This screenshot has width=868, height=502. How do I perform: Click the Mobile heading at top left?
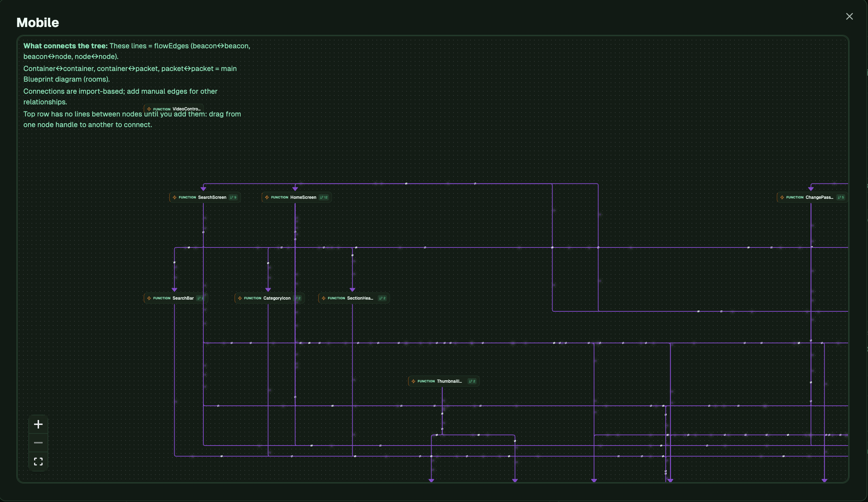point(37,22)
